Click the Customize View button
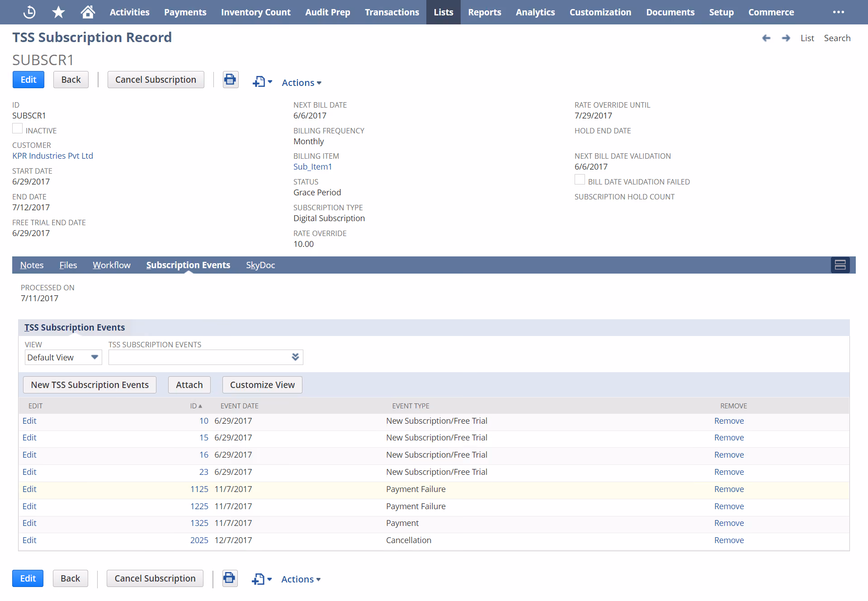The image size is (868, 601). click(x=262, y=385)
